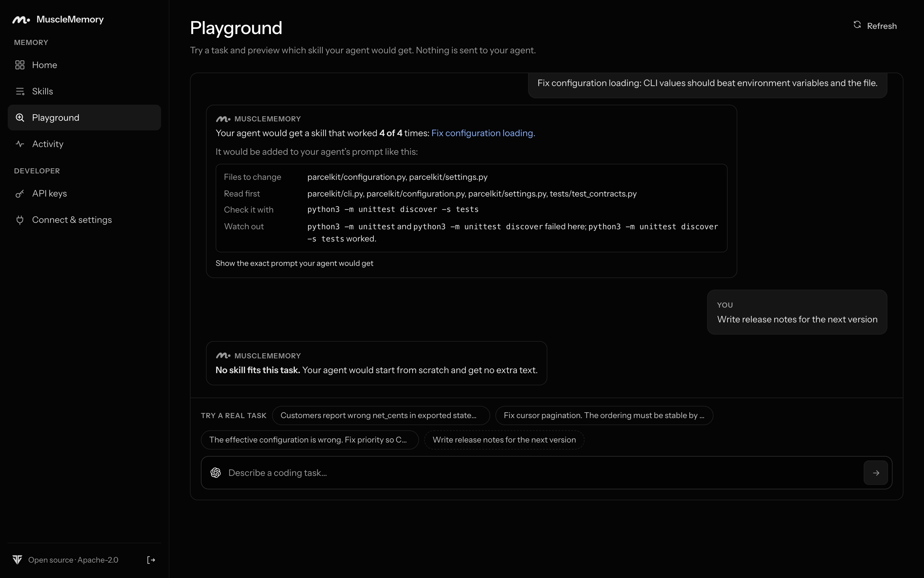
Task: Click the 'Watch out' row label
Action: click(244, 227)
